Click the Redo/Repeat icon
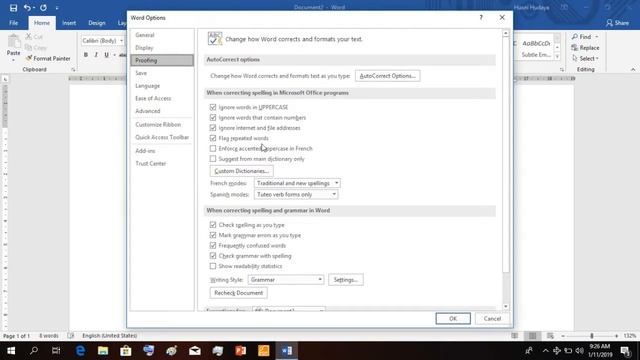 tap(43, 8)
